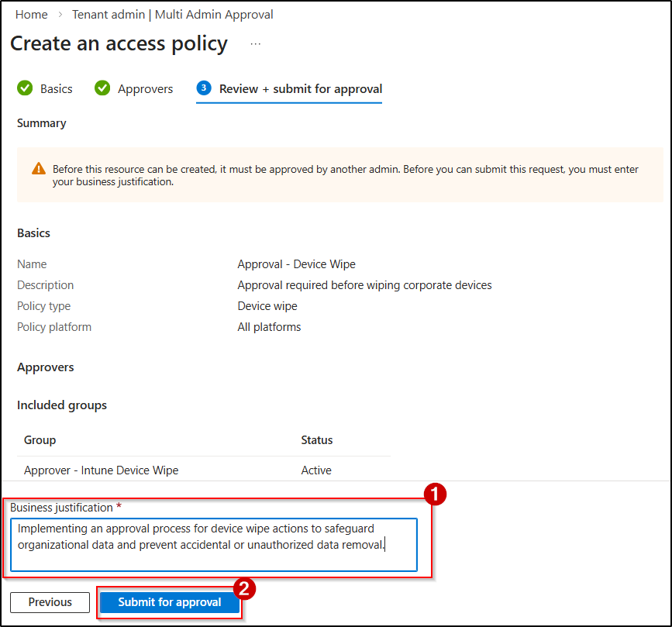Image resolution: width=672 pixels, height=627 pixels.
Task: Open the ellipsis menu beside the page title
Action: pyautogui.click(x=257, y=43)
